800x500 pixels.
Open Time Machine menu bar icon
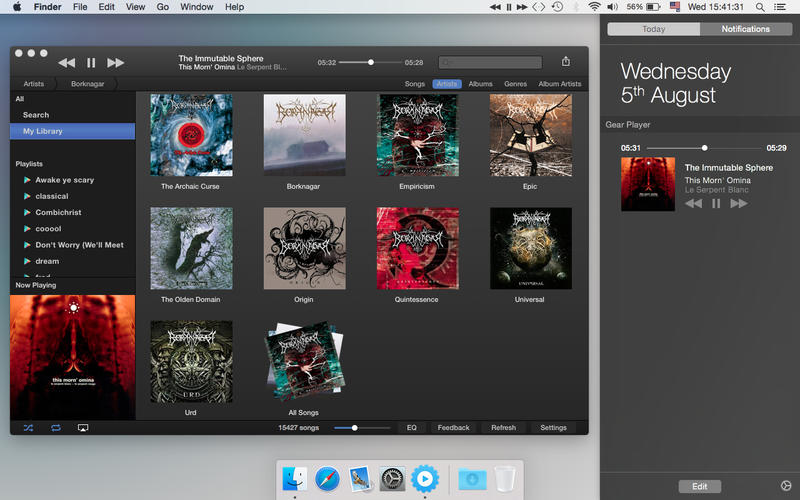[558, 7]
